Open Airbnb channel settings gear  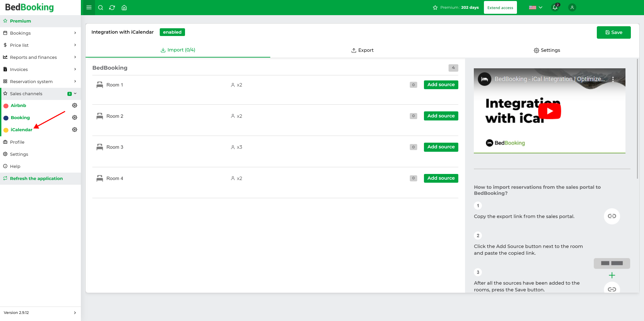click(x=75, y=105)
